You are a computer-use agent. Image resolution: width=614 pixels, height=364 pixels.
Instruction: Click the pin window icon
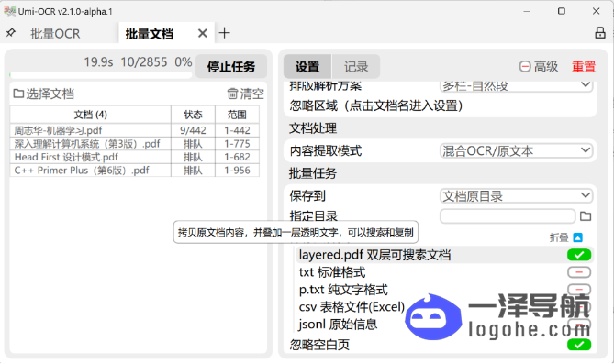[11, 33]
